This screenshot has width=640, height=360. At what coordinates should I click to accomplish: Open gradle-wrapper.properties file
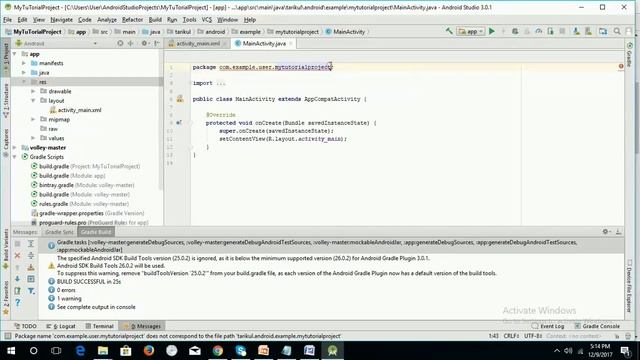tap(88, 213)
